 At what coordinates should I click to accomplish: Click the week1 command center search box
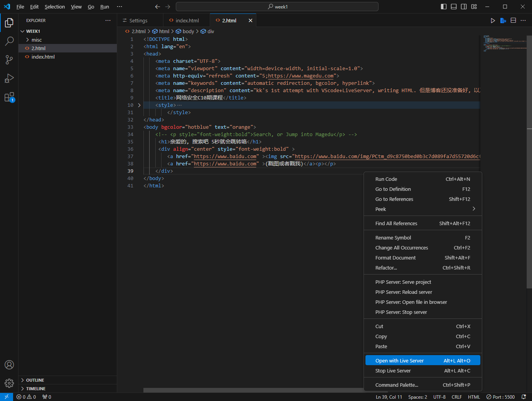click(277, 7)
